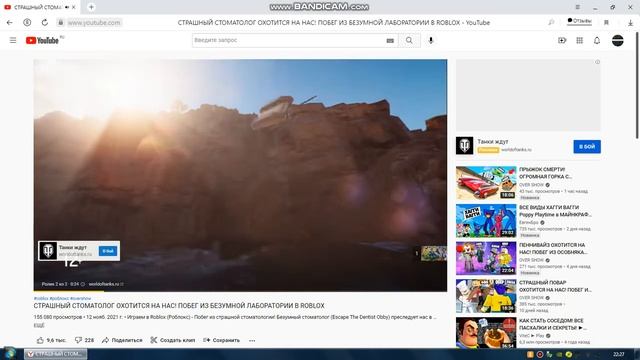640x360 pixels.
Task: Click the taskbar clock 22:27
Action: point(619,354)
